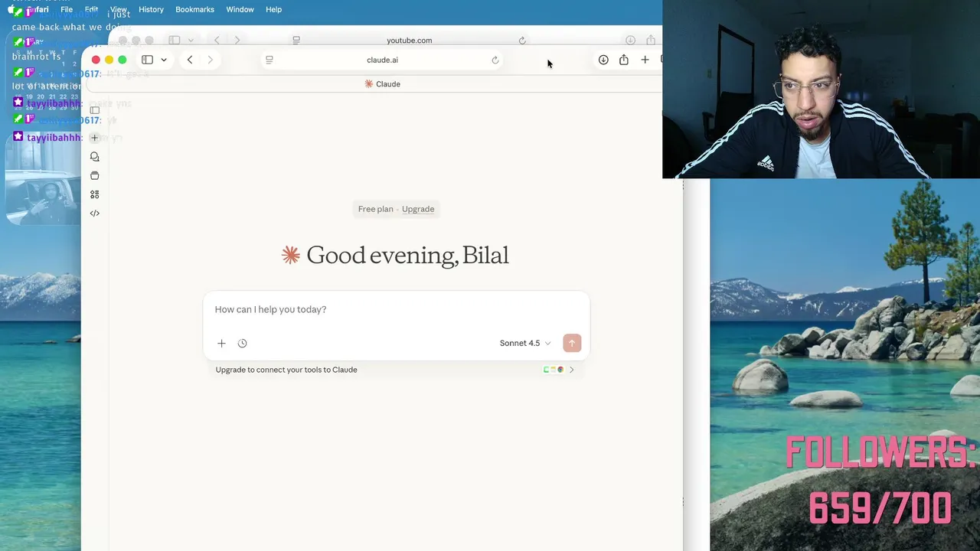The width and height of the screenshot is (980, 551).
Task: Click into the 'How can I help you today?' field
Action: pos(396,309)
